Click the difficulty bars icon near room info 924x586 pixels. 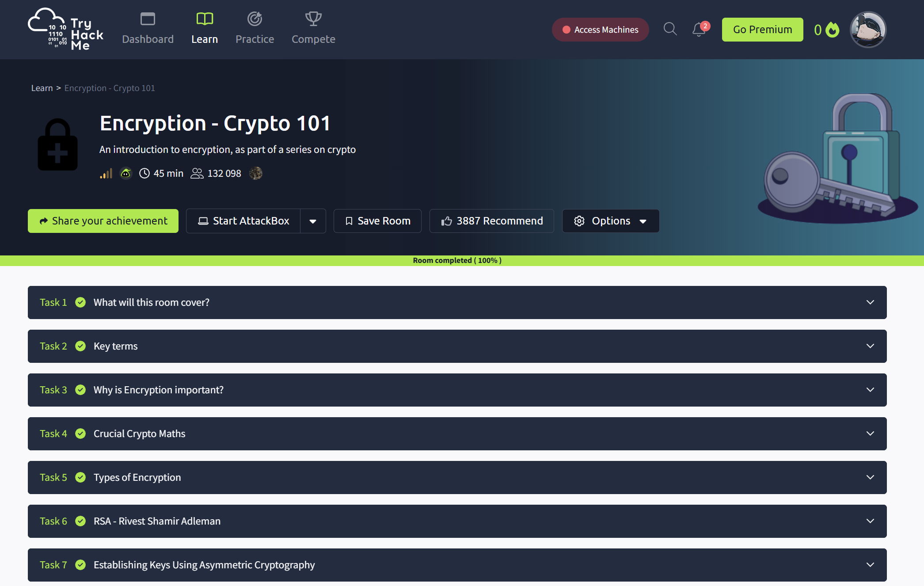tap(106, 173)
